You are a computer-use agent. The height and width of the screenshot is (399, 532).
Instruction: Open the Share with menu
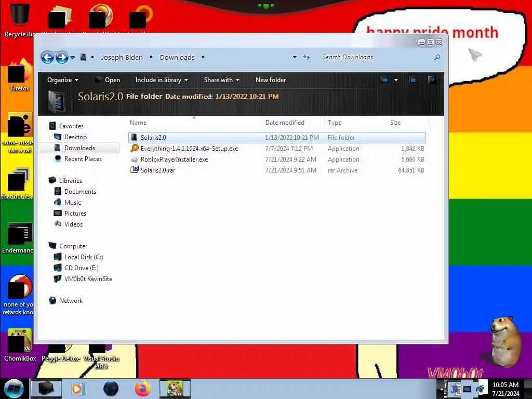221,80
